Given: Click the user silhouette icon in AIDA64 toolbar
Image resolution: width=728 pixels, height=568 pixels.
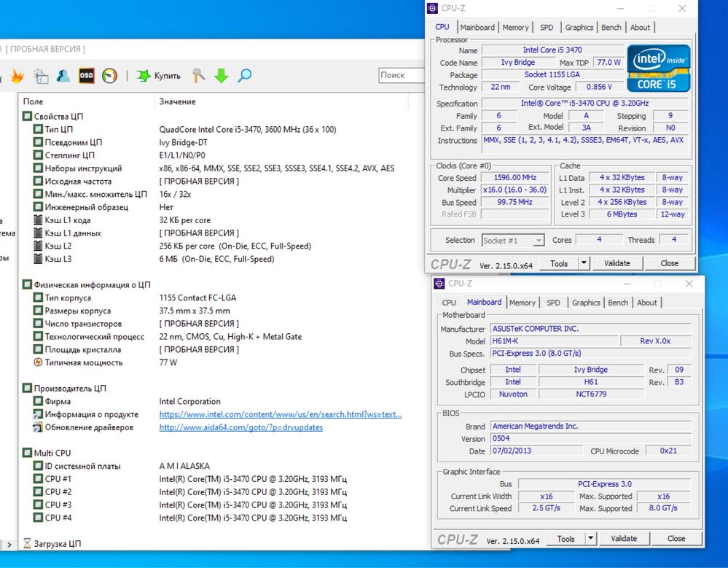Looking at the screenshot, I should point(63,76).
